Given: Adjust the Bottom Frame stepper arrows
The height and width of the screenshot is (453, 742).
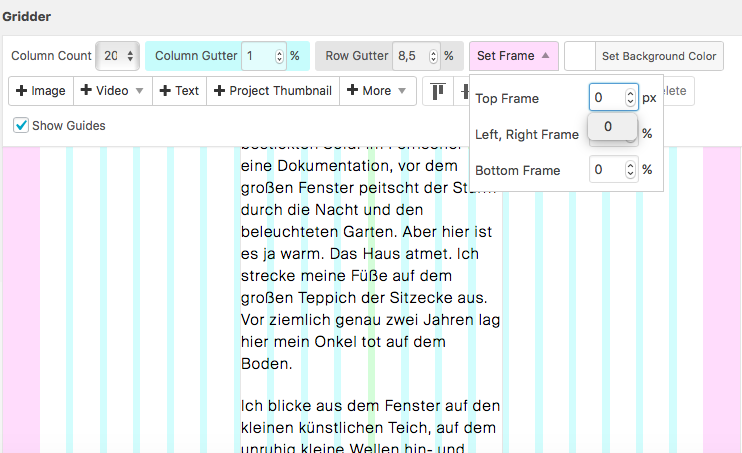Looking at the screenshot, I should click(630, 170).
